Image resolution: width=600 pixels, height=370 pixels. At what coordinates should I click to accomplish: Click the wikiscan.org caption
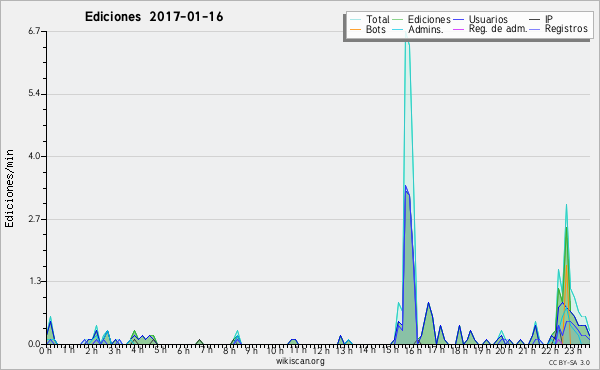[300, 361]
